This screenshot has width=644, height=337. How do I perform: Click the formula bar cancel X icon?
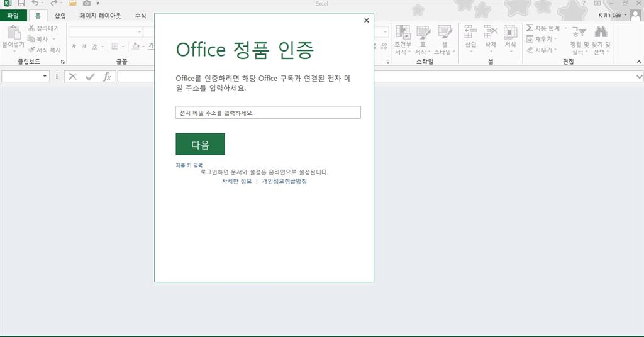point(73,76)
